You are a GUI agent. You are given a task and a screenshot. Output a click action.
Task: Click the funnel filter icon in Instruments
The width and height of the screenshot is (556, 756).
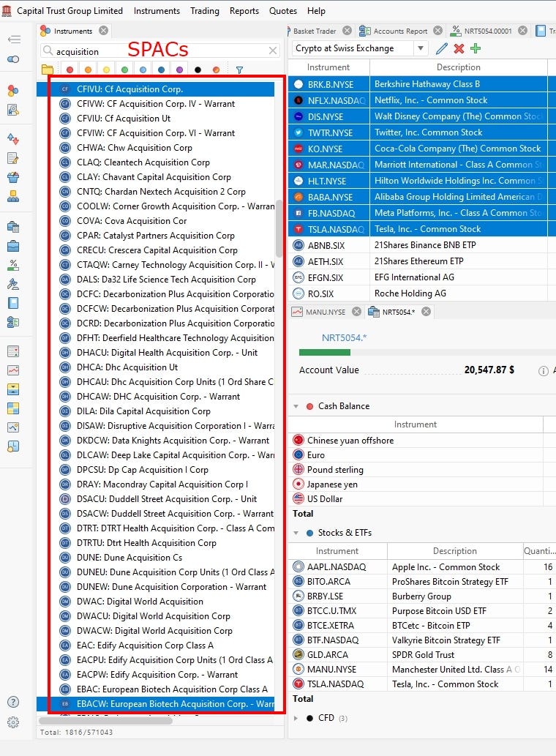(x=239, y=70)
